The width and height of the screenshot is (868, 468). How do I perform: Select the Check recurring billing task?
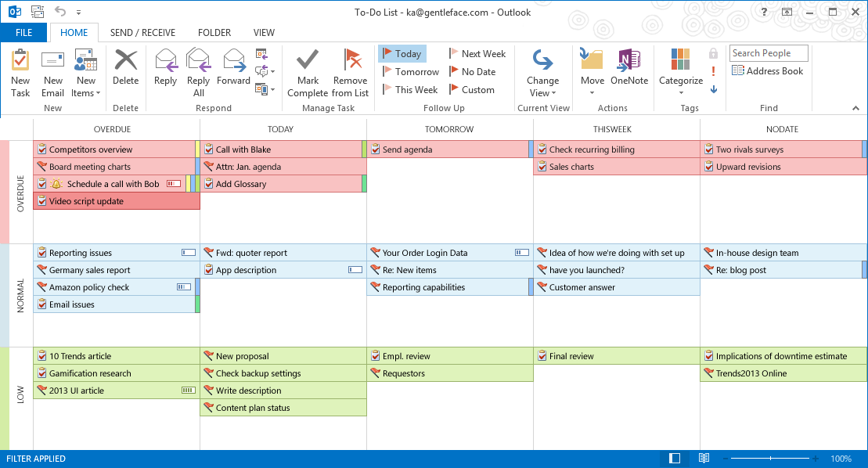click(617, 149)
